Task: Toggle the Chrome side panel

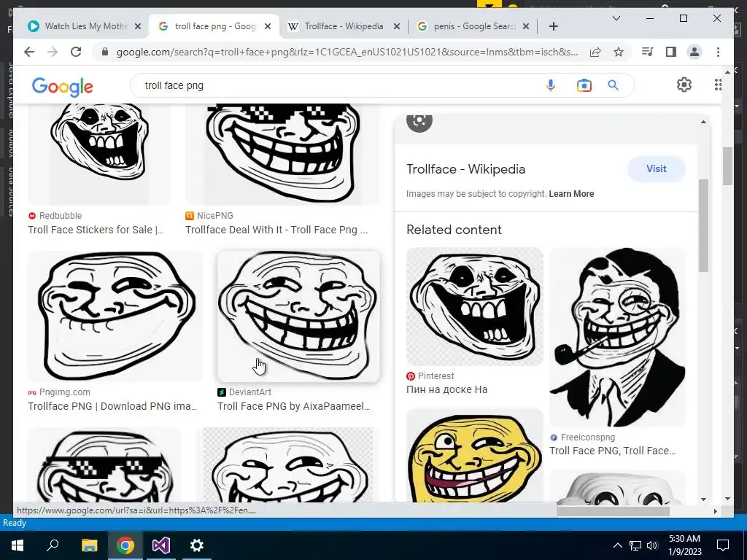Action: [x=671, y=52]
